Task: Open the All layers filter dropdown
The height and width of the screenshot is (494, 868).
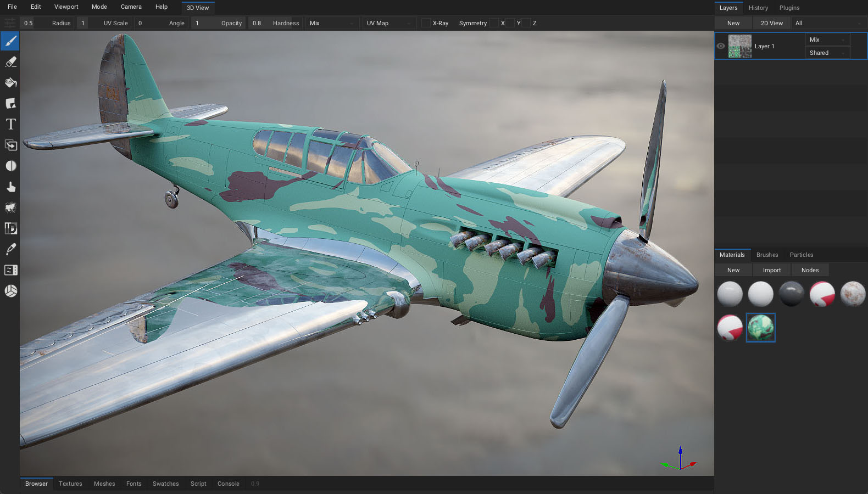Action: click(828, 23)
